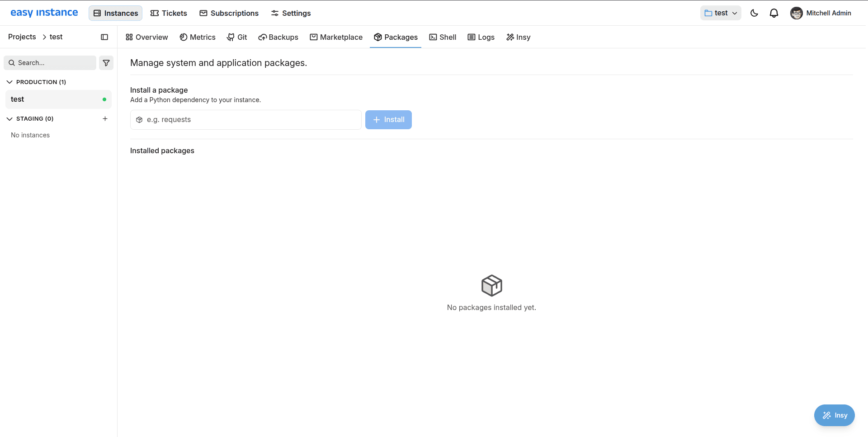This screenshot has width=868, height=437.
Task: Select the Packages tab
Action: coord(396,37)
